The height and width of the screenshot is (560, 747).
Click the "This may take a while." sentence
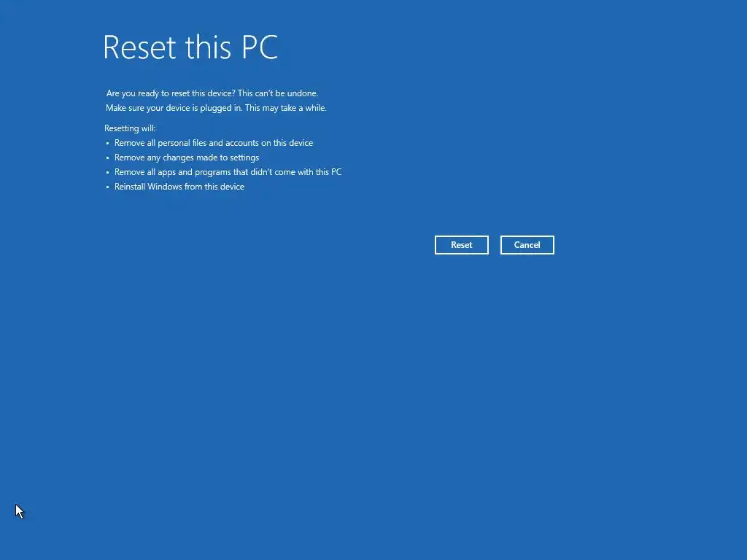(286, 108)
